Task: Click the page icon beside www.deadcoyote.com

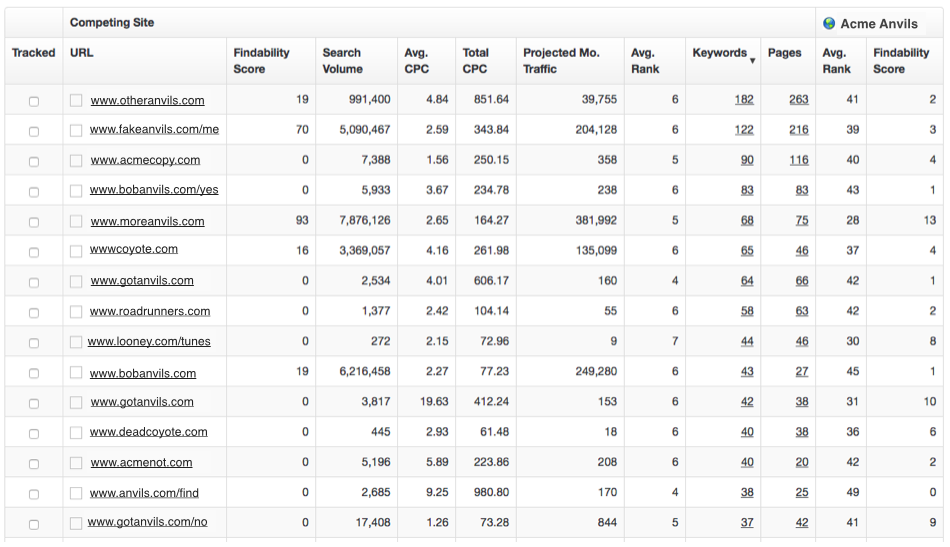Action: point(76,432)
